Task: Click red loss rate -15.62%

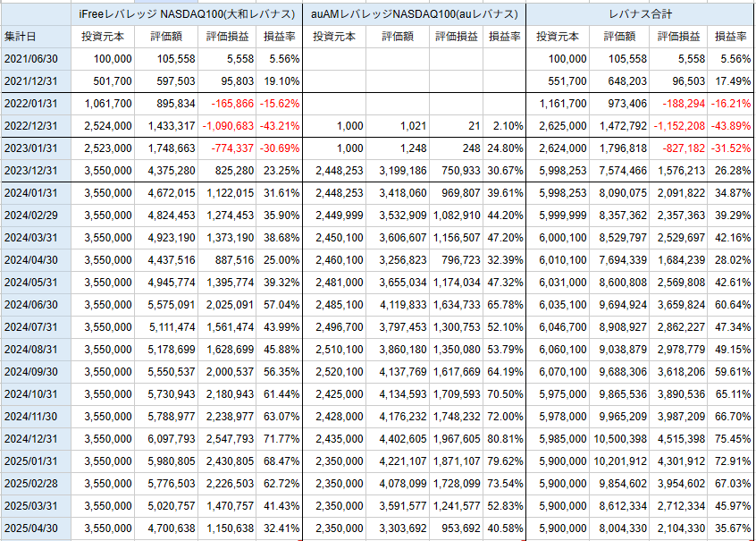Action: point(280,104)
